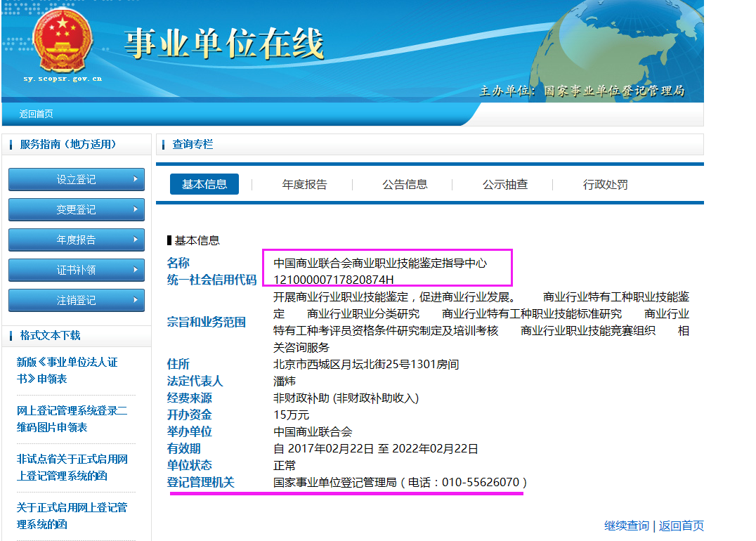756x541 pixels.
Task: Click the 法定代表人 field label
Action: [195, 381]
